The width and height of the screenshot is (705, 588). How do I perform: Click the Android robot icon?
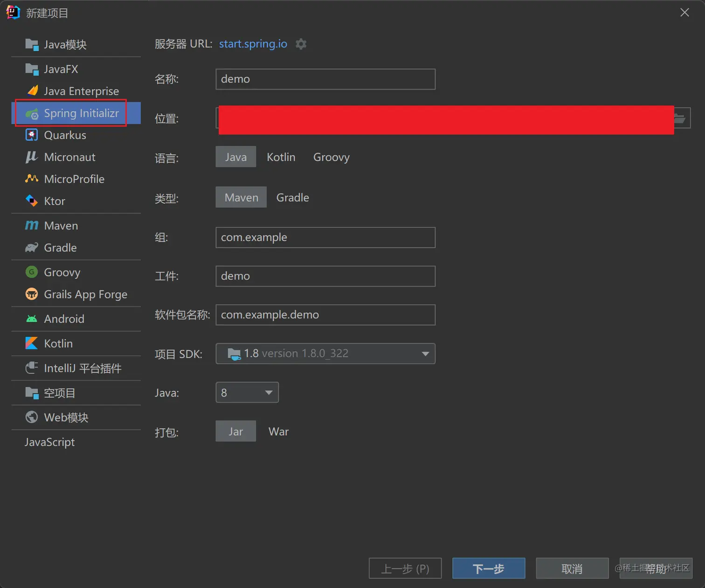click(32, 319)
